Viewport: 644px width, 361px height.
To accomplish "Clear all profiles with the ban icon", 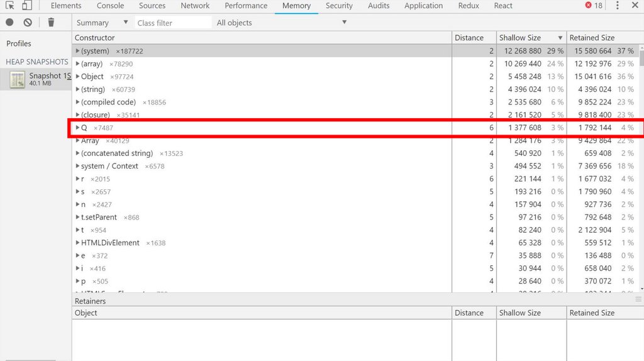I will tap(28, 22).
